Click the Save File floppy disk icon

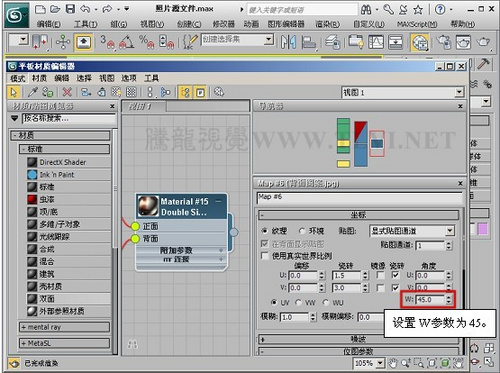[70, 9]
